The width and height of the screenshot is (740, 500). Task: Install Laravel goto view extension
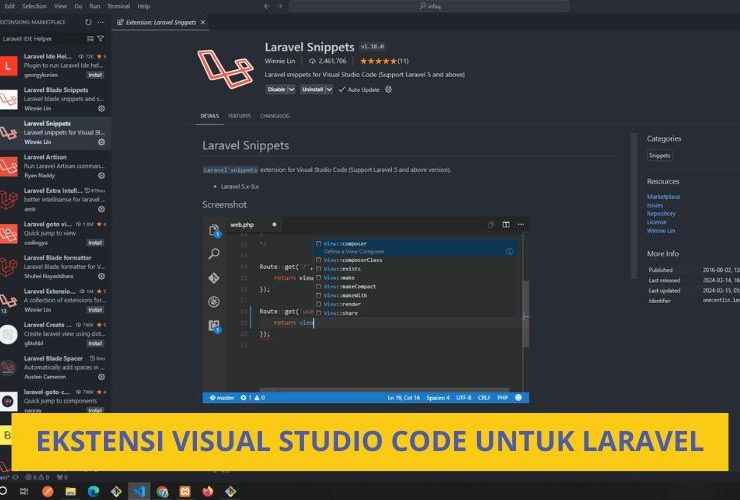[95, 243]
